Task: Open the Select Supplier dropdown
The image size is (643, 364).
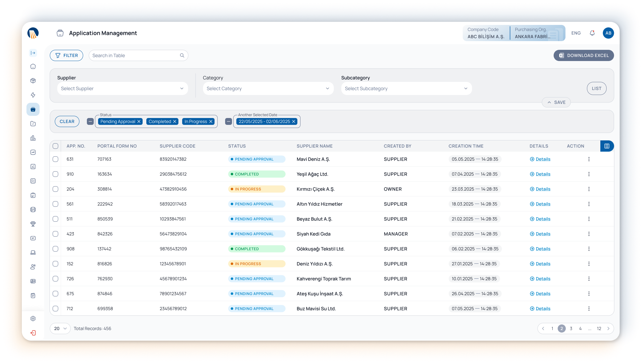Action: (x=122, y=88)
